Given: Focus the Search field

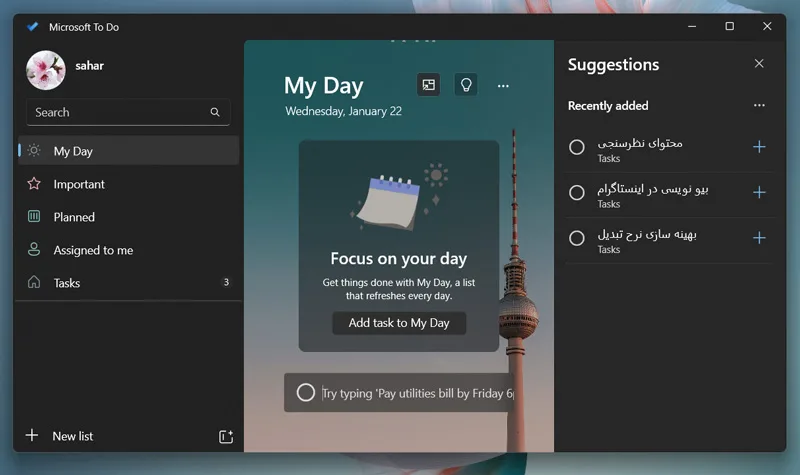Looking at the screenshot, I should tap(128, 112).
